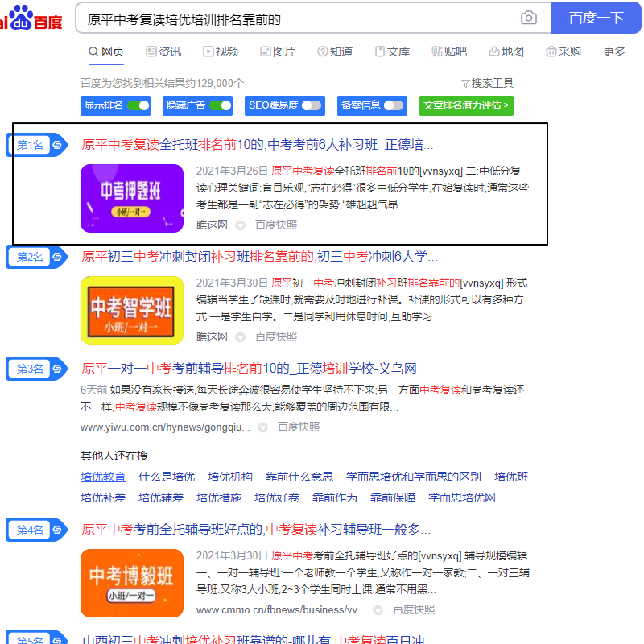Search related term 培优好卷

pyautogui.click(x=277, y=497)
